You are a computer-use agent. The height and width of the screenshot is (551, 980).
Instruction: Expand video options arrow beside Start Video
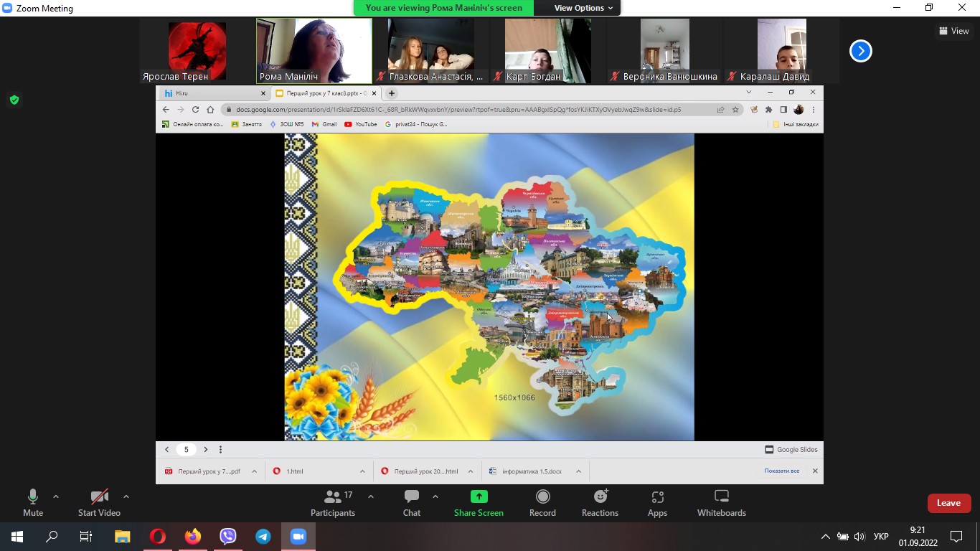[126, 496]
